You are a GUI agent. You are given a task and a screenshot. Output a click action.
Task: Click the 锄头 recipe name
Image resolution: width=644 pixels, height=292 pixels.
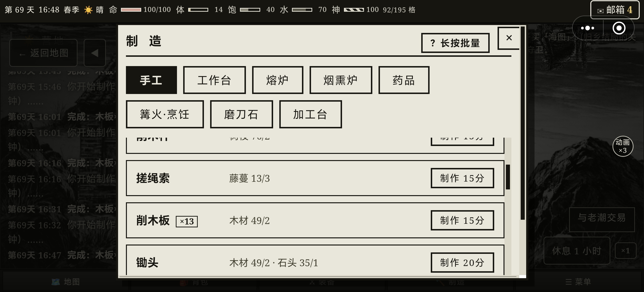(x=147, y=263)
